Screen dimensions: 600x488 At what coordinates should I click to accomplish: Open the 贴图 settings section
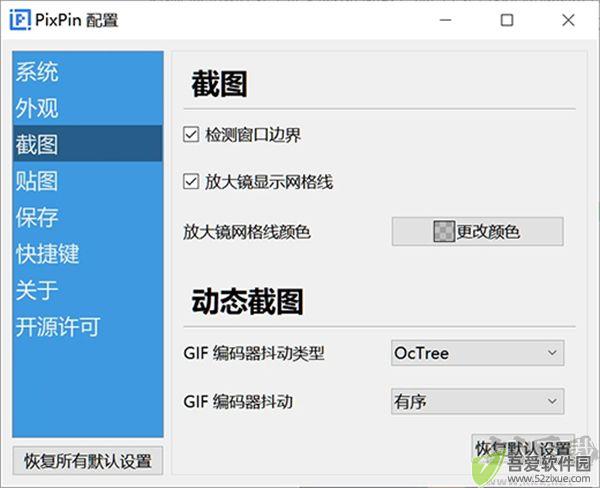click(x=88, y=180)
